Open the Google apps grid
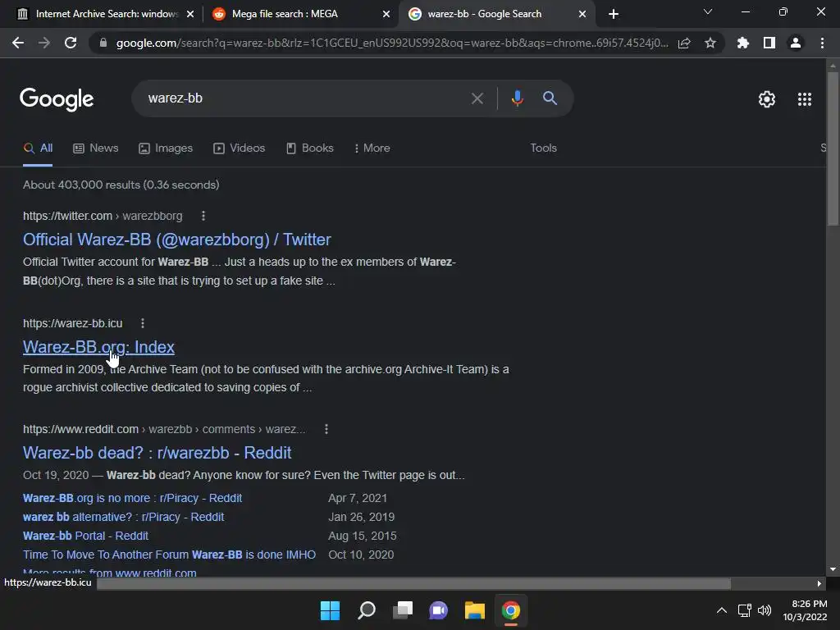 pos(804,99)
